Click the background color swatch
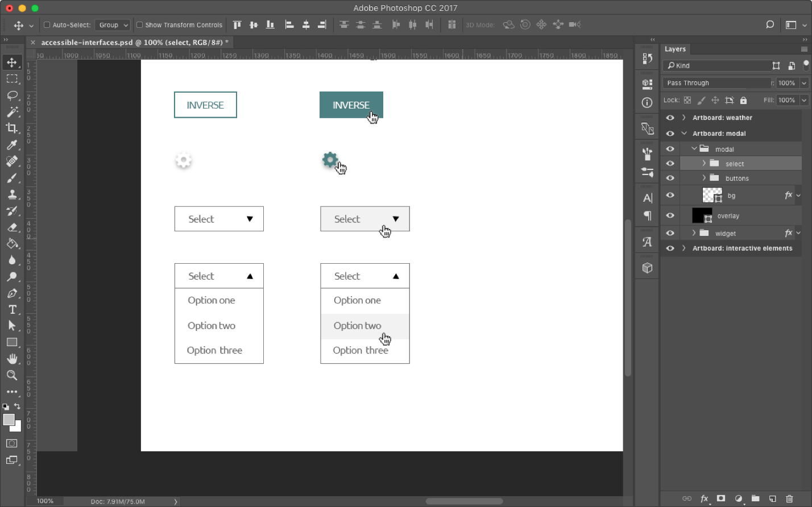812x507 pixels. coord(16,427)
